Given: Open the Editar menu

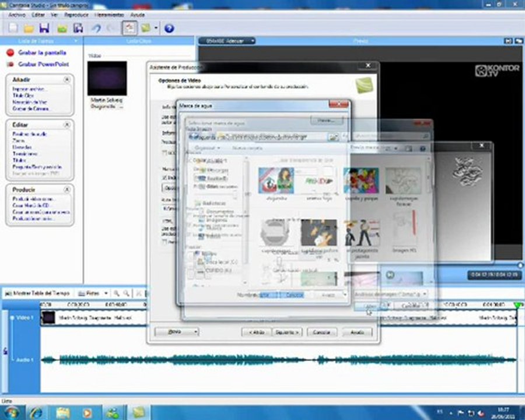Looking at the screenshot, I should pyautogui.click(x=38, y=15).
